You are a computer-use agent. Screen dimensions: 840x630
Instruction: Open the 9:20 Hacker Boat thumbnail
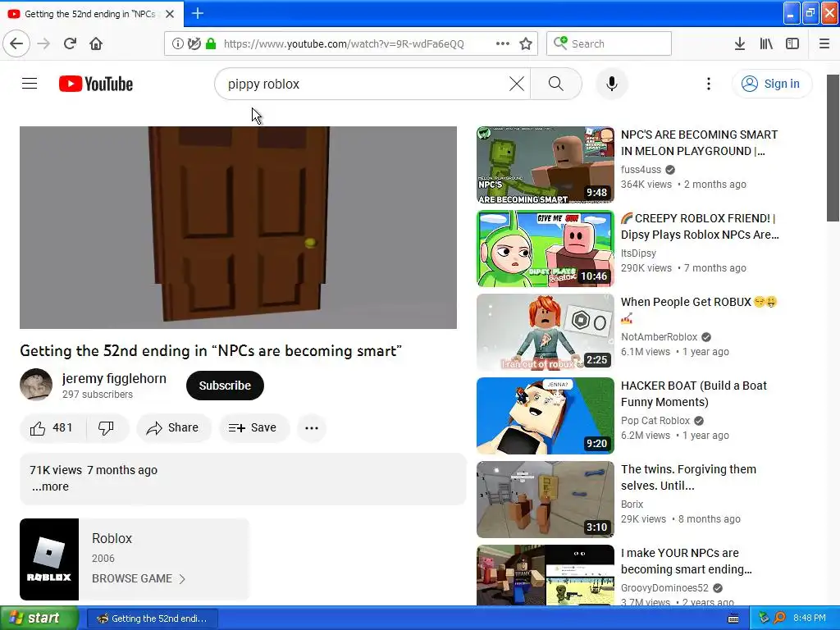546,416
